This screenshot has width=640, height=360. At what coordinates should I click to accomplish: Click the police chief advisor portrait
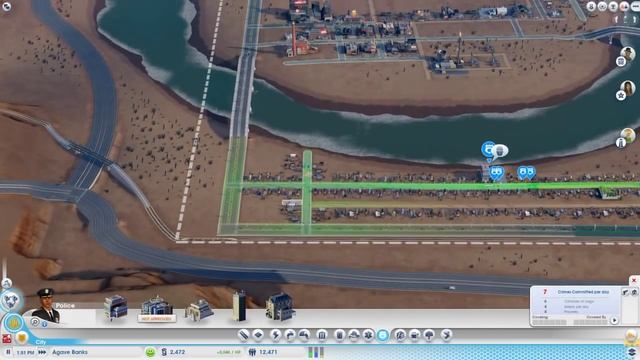click(x=46, y=306)
